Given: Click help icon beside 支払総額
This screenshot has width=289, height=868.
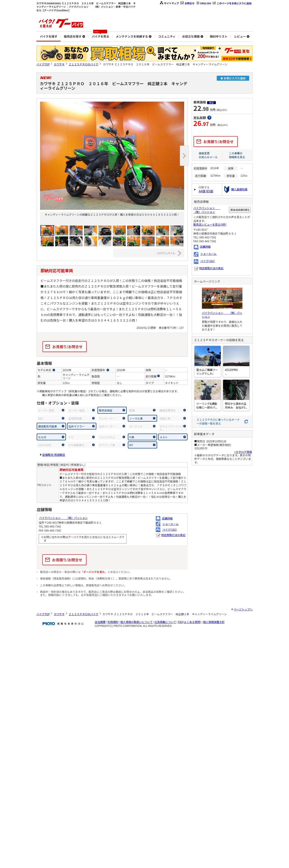Looking at the screenshot, I should [x=209, y=118].
